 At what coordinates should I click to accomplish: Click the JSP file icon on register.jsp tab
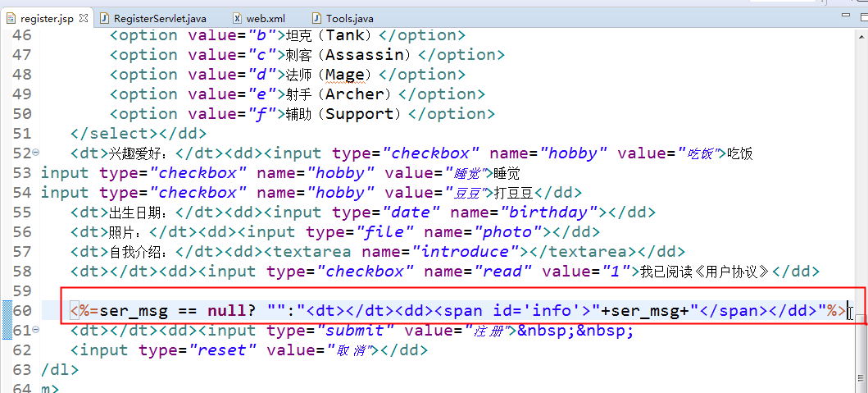pos(11,18)
